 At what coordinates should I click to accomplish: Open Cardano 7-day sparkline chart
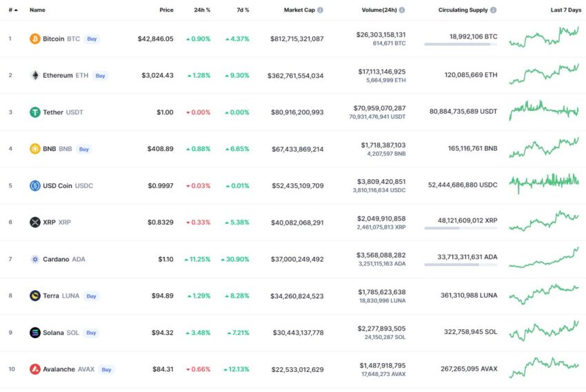(544, 258)
